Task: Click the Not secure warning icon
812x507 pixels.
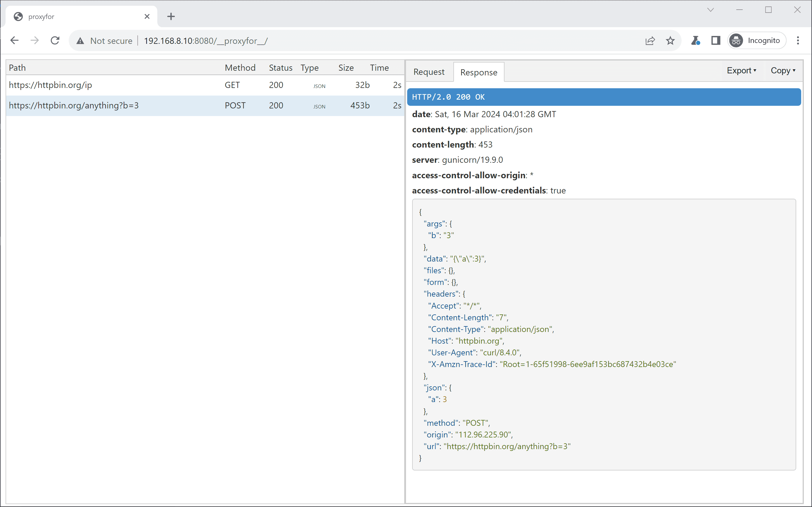Action: pos(80,41)
